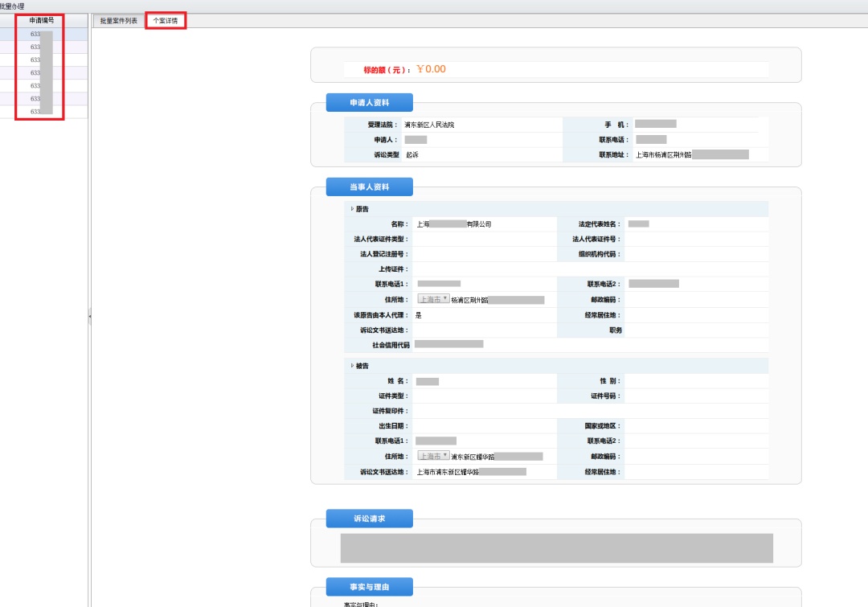Click the 事实与理由 section header

coord(369,586)
